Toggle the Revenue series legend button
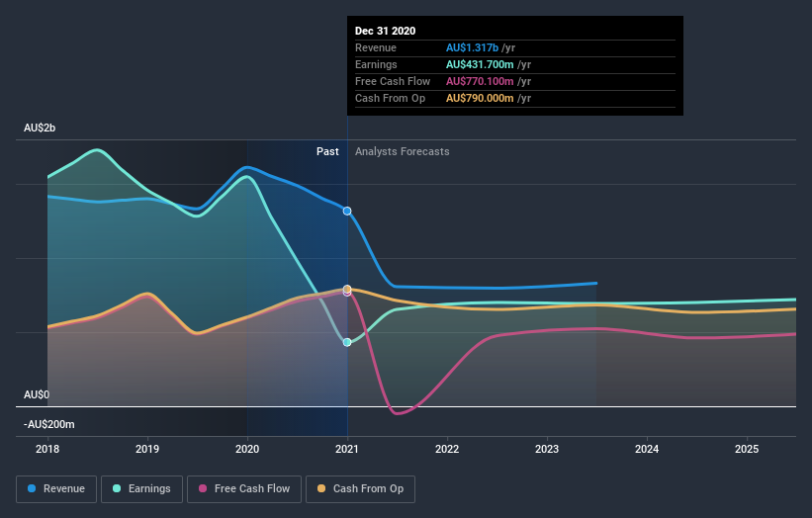The height and width of the screenshot is (518, 812). pyautogui.click(x=55, y=488)
